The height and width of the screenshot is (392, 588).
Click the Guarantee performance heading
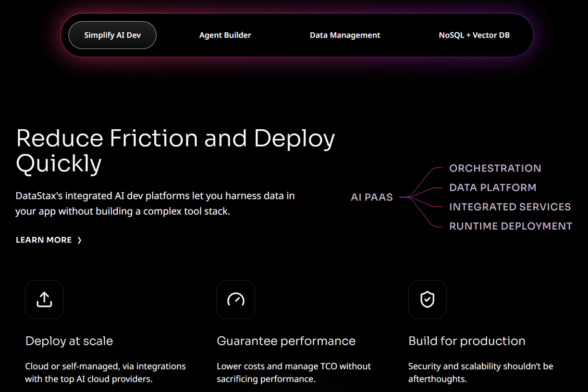[286, 341]
